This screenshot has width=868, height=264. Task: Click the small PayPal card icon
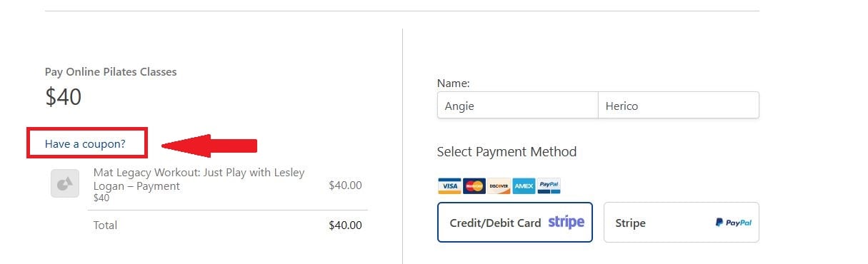[549, 186]
